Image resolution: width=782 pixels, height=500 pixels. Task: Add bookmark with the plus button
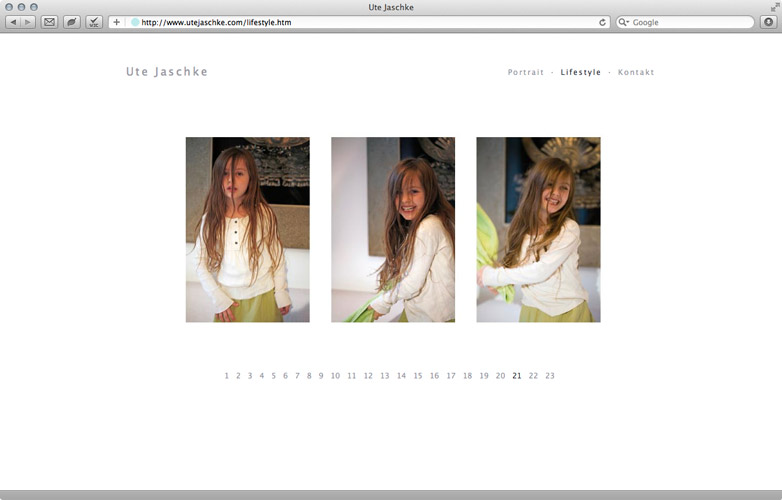click(116, 22)
